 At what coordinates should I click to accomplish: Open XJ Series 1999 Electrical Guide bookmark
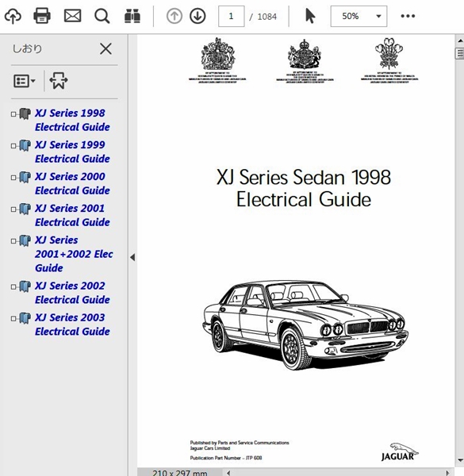[x=72, y=152]
